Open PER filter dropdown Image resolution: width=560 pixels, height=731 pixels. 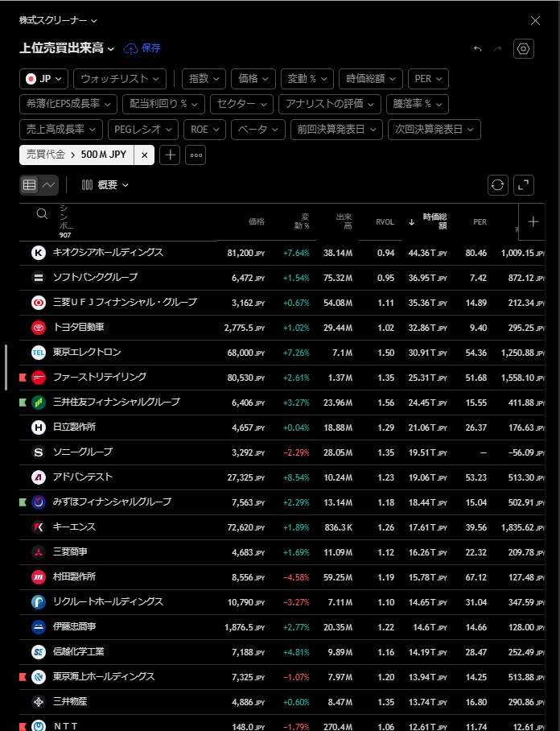tap(428, 79)
